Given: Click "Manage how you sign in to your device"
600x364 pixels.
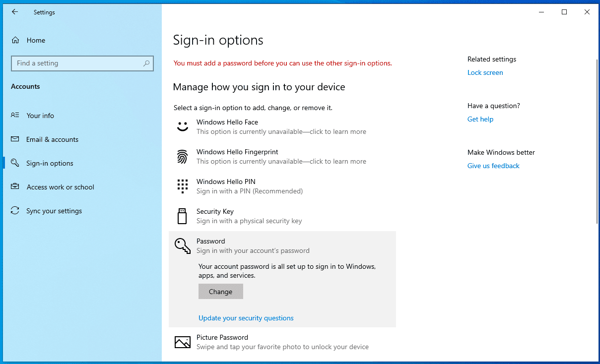Looking at the screenshot, I should tap(259, 87).
